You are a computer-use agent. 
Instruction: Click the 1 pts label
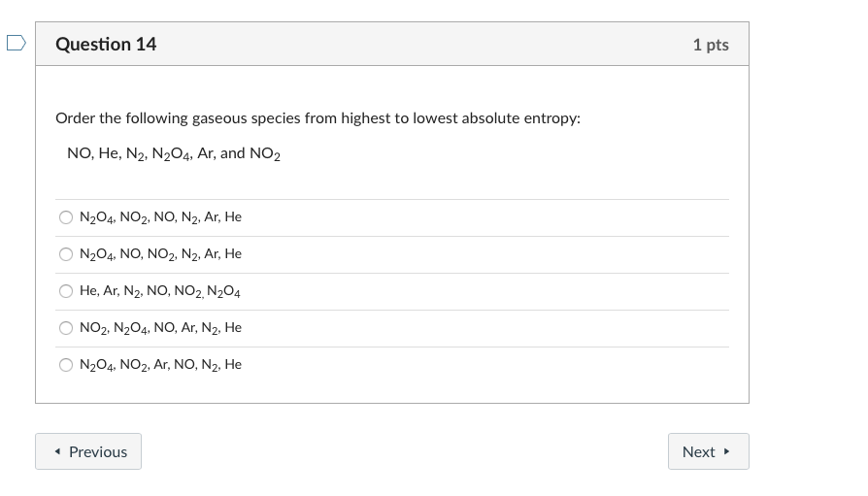point(711,45)
